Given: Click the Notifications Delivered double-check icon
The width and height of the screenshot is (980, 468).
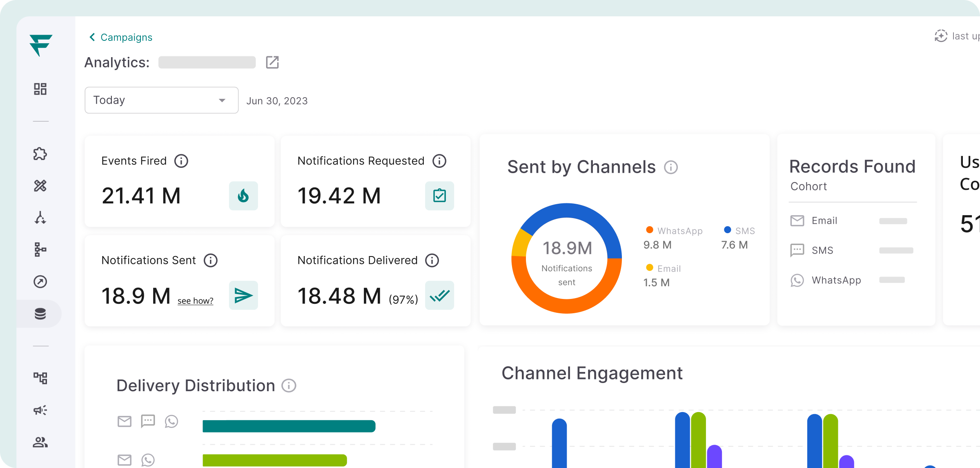Looking at the screenshot, I should pyautogui.click(x=439, y=295).
